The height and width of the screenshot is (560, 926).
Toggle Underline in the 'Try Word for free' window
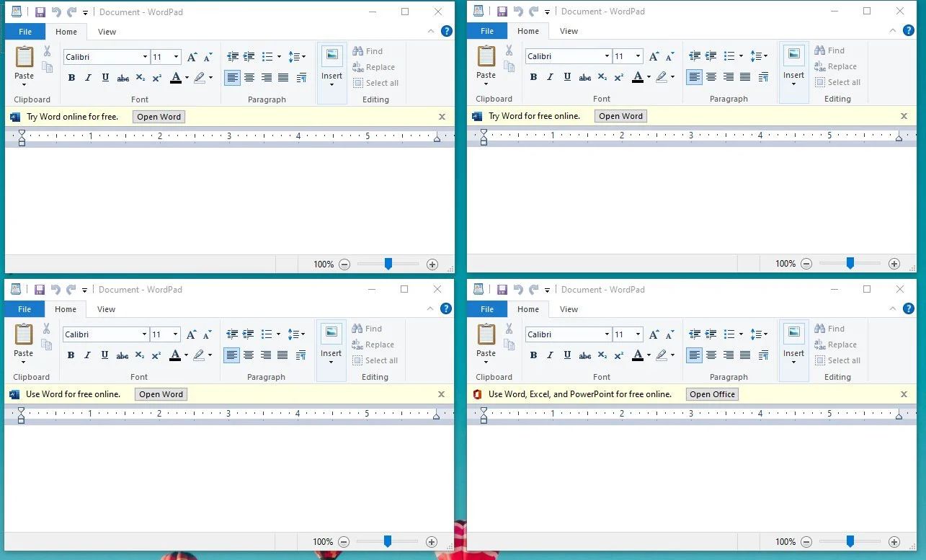click(568, 77)
